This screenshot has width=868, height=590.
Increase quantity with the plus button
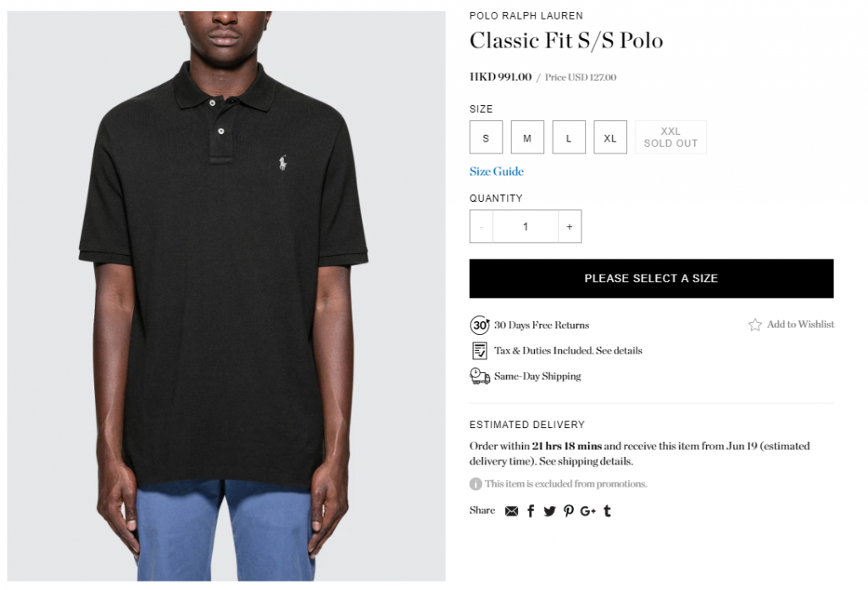coord(570,226)
